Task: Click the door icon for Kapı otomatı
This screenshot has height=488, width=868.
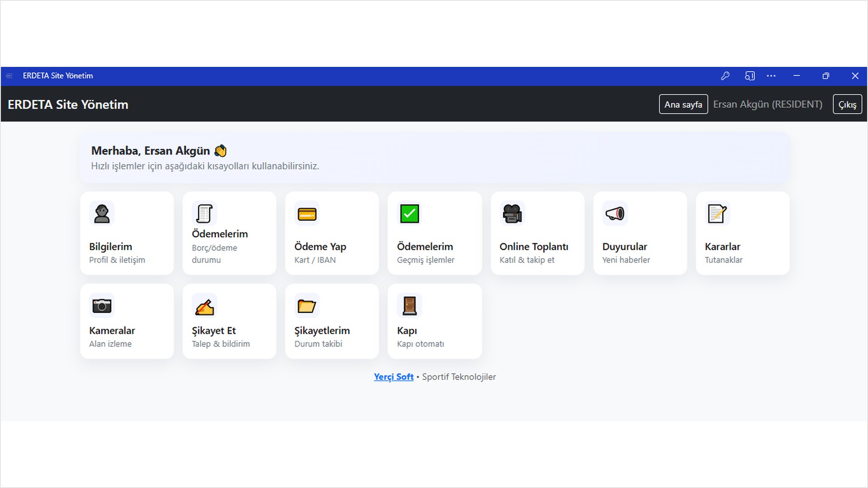Action: coord(410,306)
